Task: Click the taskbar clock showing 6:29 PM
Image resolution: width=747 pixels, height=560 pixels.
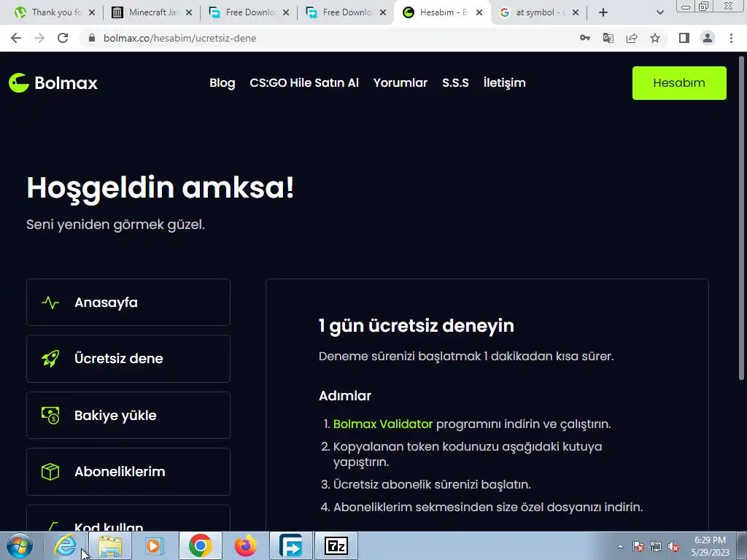Action: (710, 546)
